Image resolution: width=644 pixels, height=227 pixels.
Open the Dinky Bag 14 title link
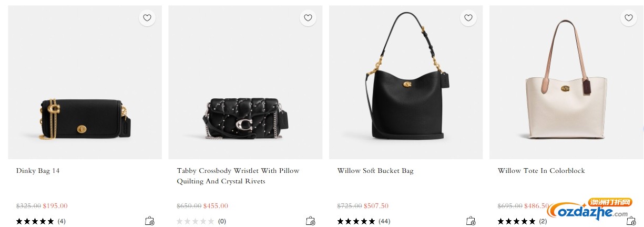coord(38,171)
